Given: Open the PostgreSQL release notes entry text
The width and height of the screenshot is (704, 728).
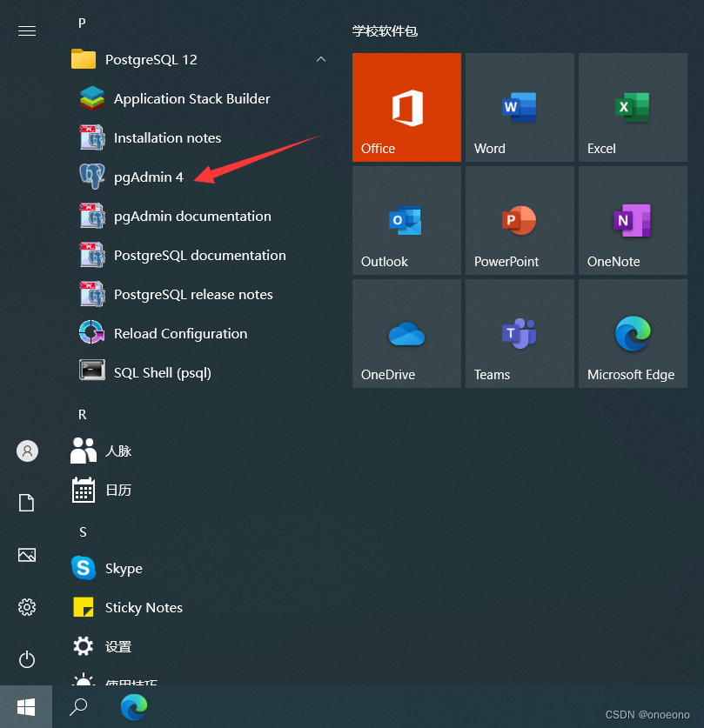Looking at the screenshot, I should point(193,295).
